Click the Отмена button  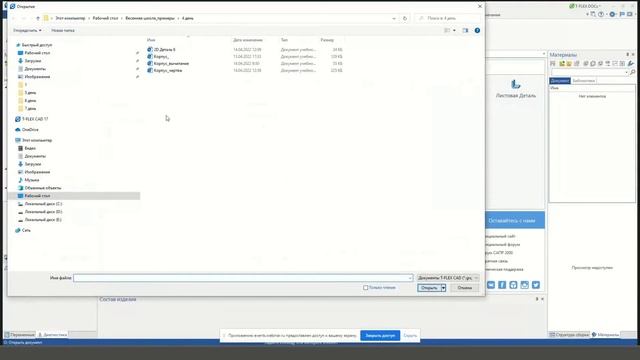[464, 288]
